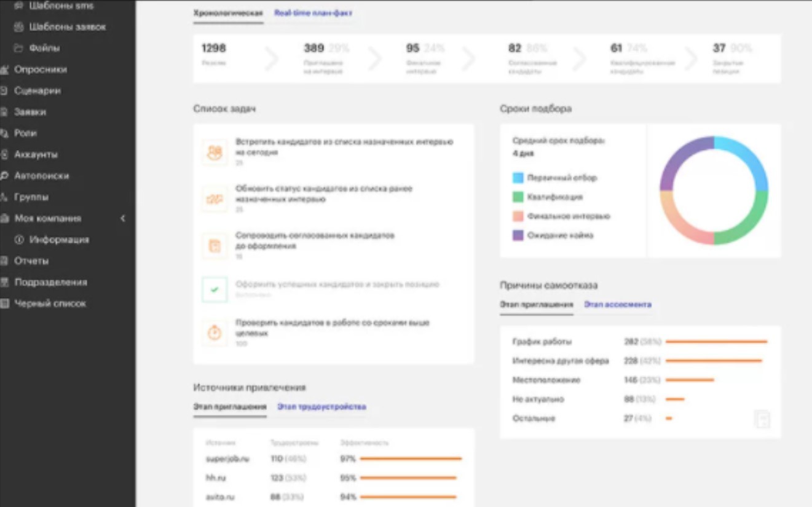Click the handshake icon for meeting candidates task
Viewport: 812px width, 507px height.
pos(215,152)
